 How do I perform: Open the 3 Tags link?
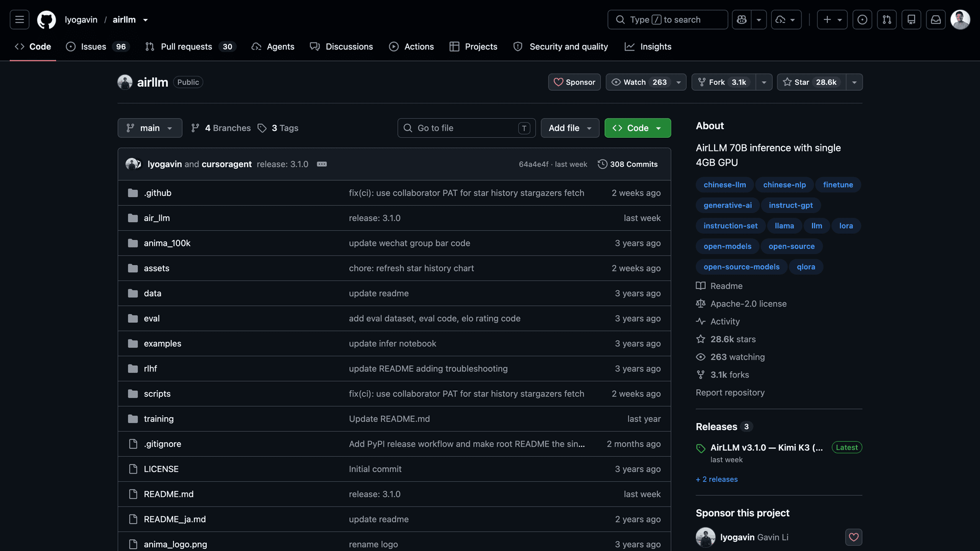click(x=278, y=128)
